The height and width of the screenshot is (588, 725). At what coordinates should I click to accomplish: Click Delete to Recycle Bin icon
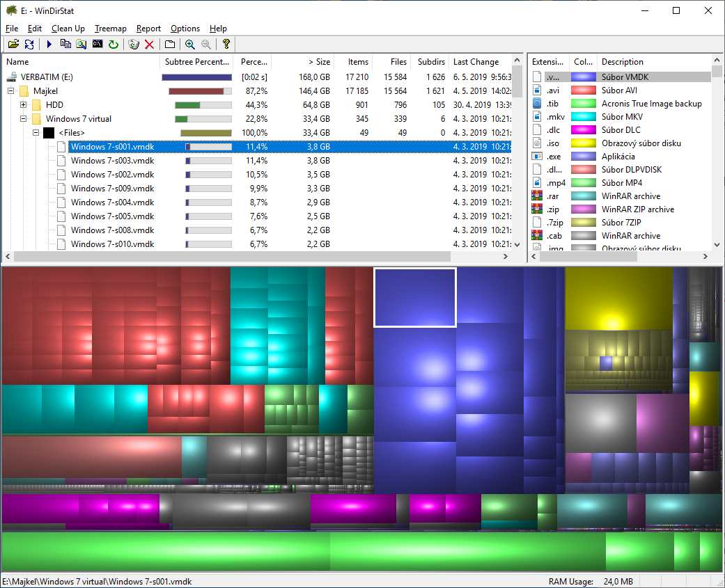134,45
